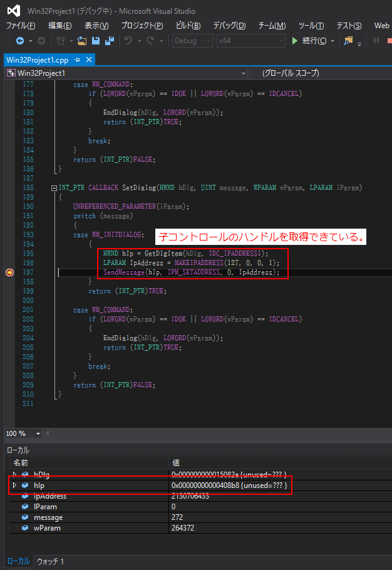The height and width of the screenshot is (570, 392).
Task: Open the デバッグ(D) menu
Action: (x=229, y=26)
